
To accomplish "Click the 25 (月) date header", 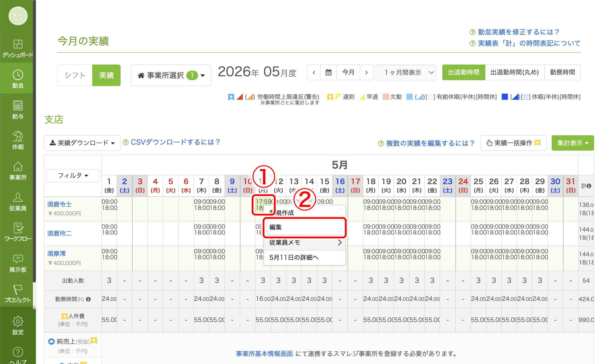I will click(x=478, y=185).
